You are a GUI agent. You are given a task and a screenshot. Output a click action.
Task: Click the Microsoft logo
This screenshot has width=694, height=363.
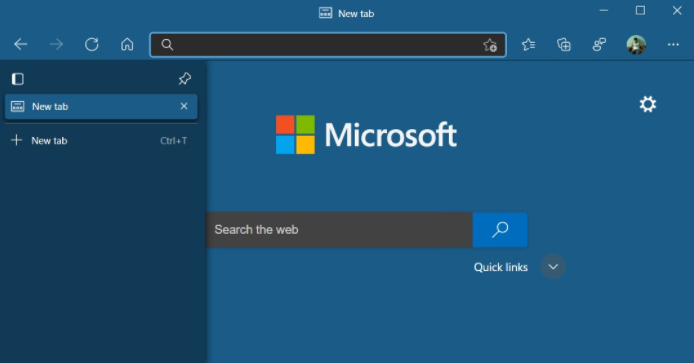(366, 135)
